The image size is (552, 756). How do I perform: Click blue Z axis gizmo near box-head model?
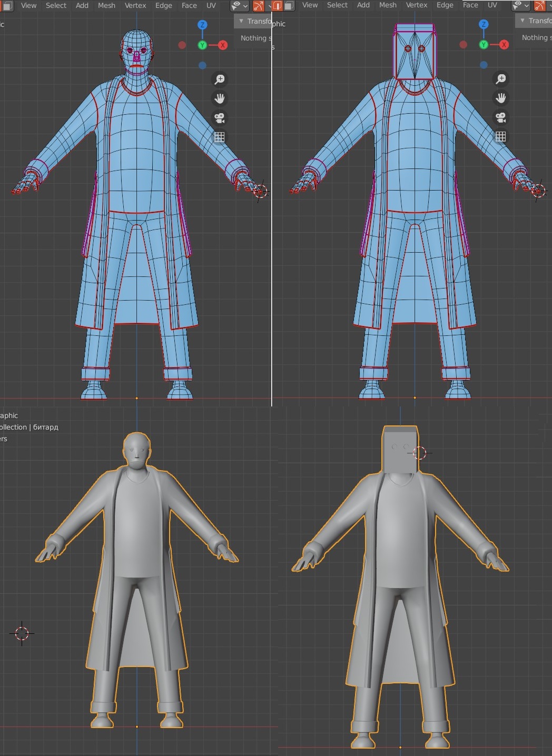(x=484, y=24)
